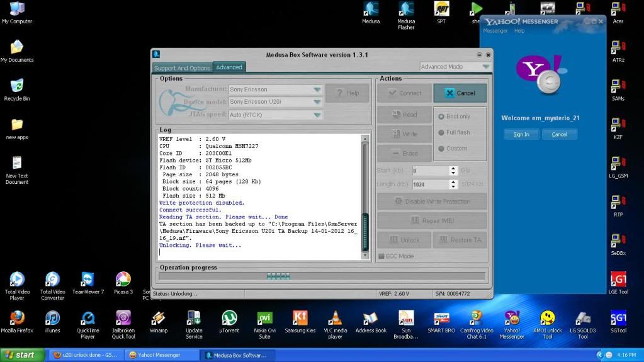Click the Length (kb) input field
This screenshot has height=362, width=644.
pos(431,184)
